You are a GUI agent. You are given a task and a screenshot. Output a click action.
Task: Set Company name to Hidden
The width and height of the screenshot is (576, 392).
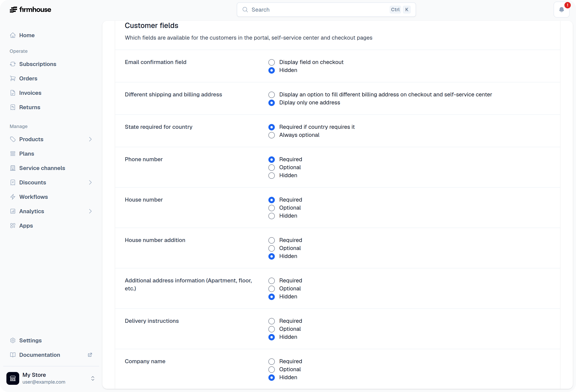[272, 377]
